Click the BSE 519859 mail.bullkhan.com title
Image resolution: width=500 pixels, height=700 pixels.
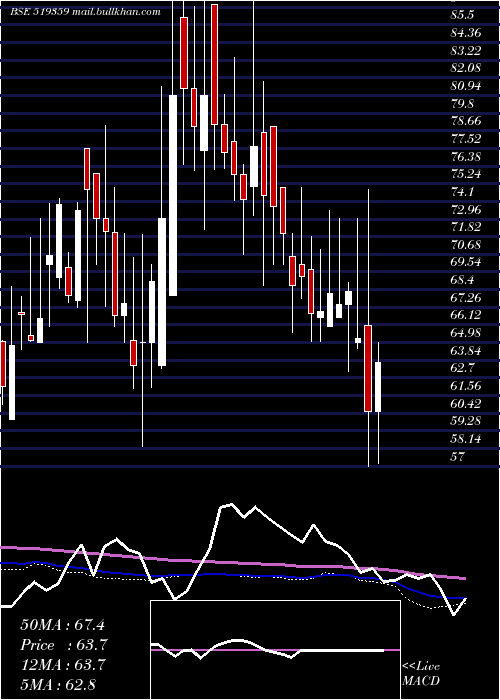point(85,12)
